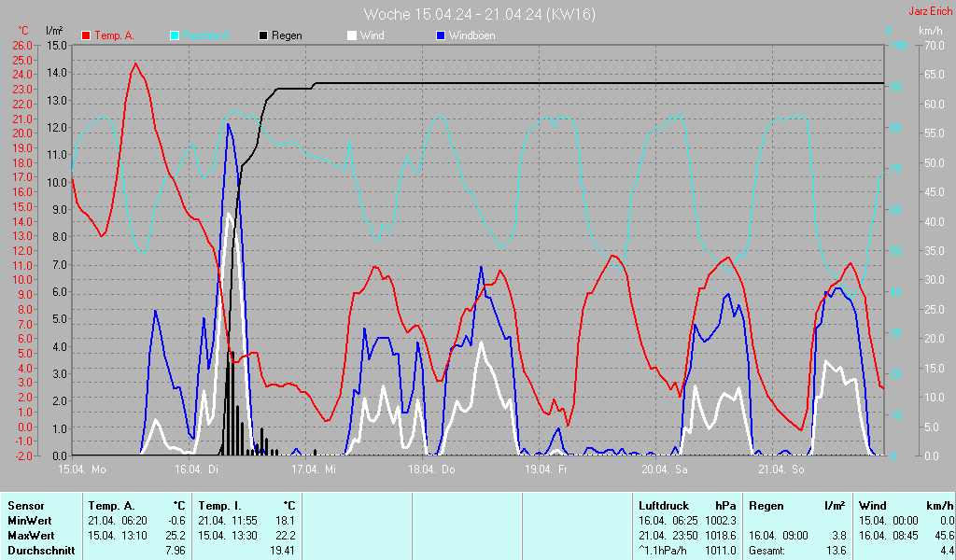
Task: Click the Sensor header in the table
Action: (26, 506)
